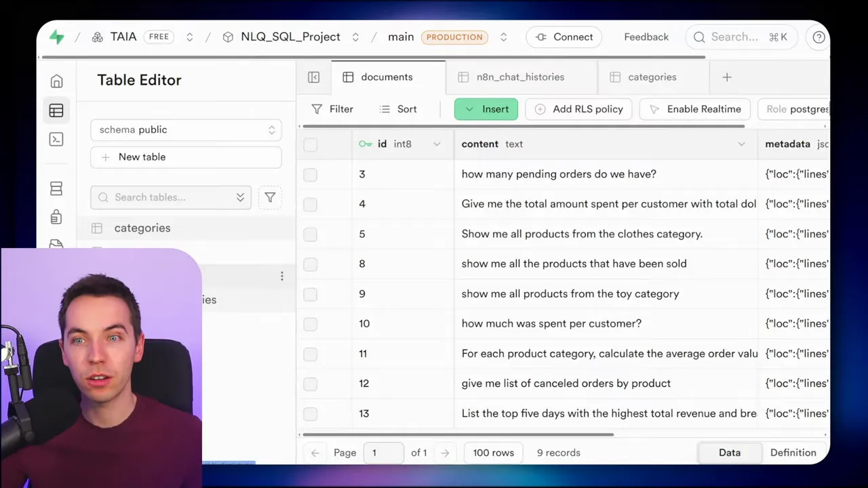
Task: Open the SQL Editor from the sidebar
Action: 56,139
